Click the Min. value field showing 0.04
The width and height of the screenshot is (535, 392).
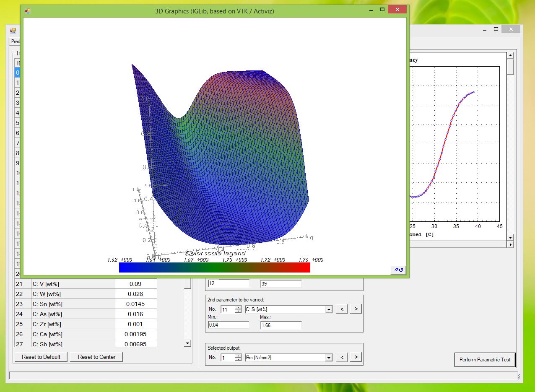pos(229,325)
